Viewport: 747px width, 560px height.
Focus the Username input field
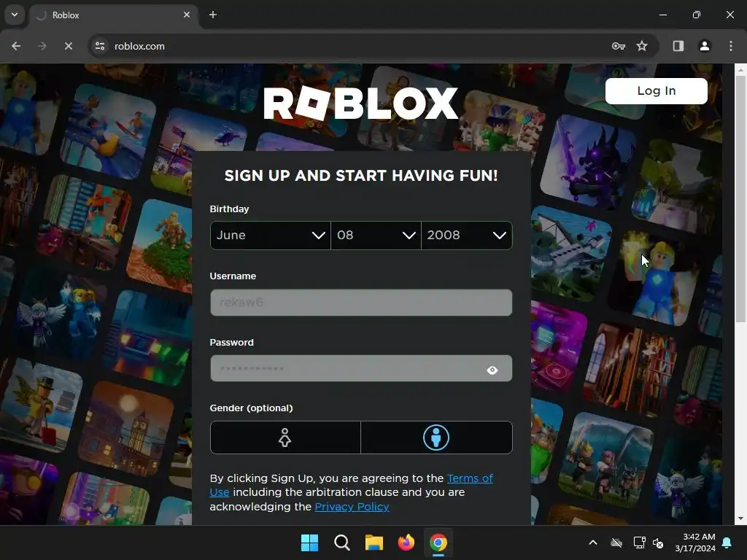point(361,303)
